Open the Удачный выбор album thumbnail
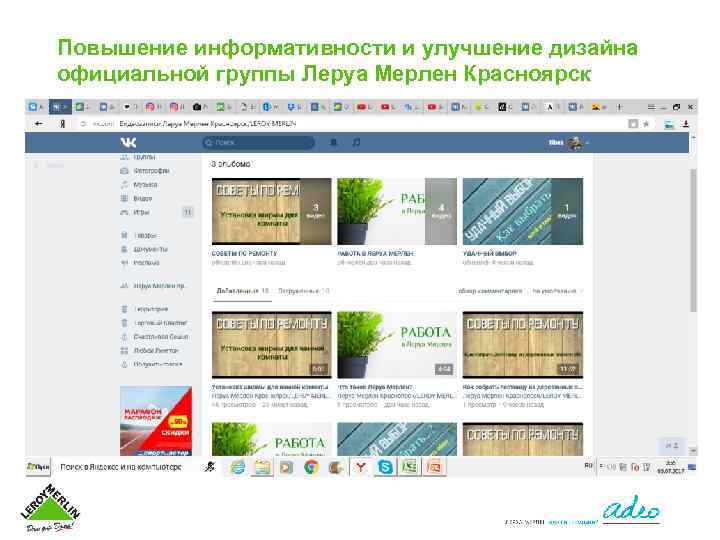720x540 pixels. pos(523,211)
